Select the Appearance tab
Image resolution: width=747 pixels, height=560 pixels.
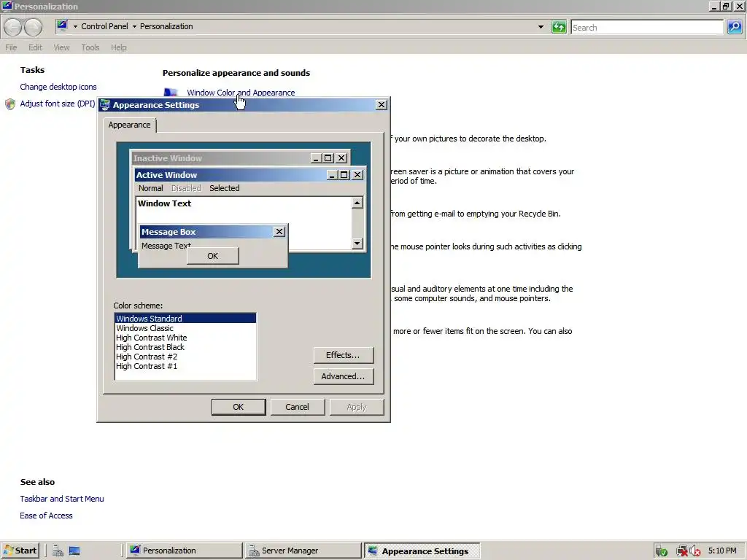(129, 125)
